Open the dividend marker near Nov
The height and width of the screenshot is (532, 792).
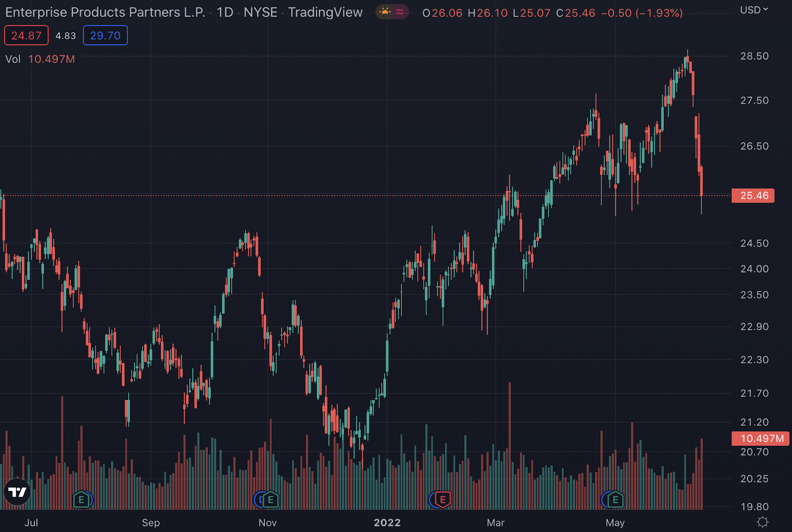tap(259, 500)
